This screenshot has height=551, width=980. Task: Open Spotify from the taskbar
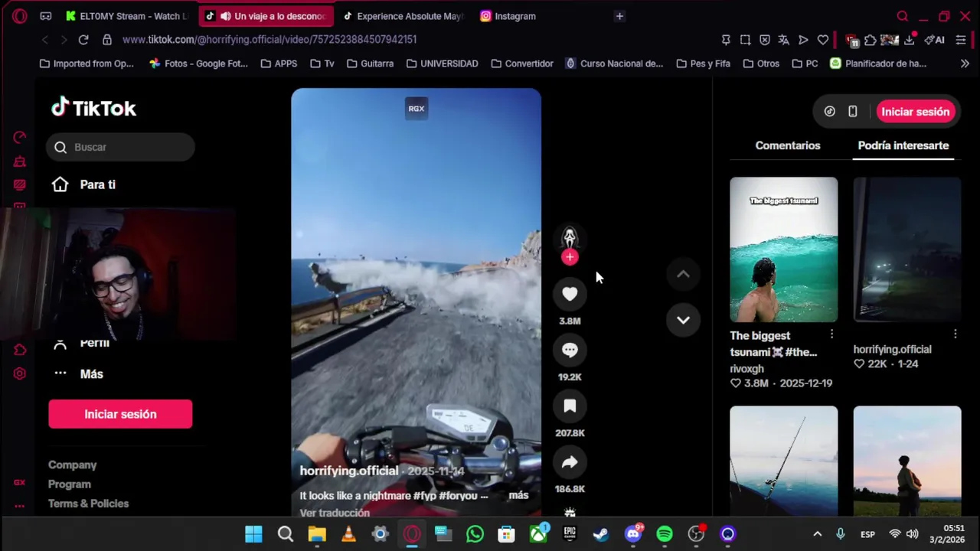(665, 534)
